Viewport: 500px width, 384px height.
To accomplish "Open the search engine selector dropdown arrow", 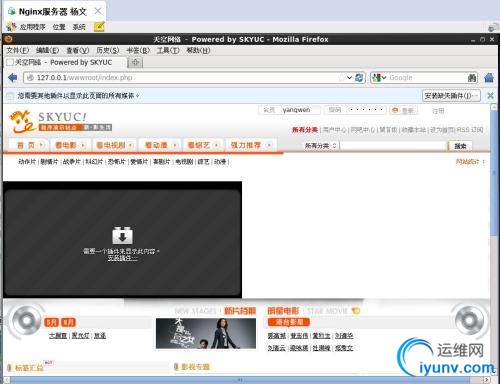I will [384, 78].
